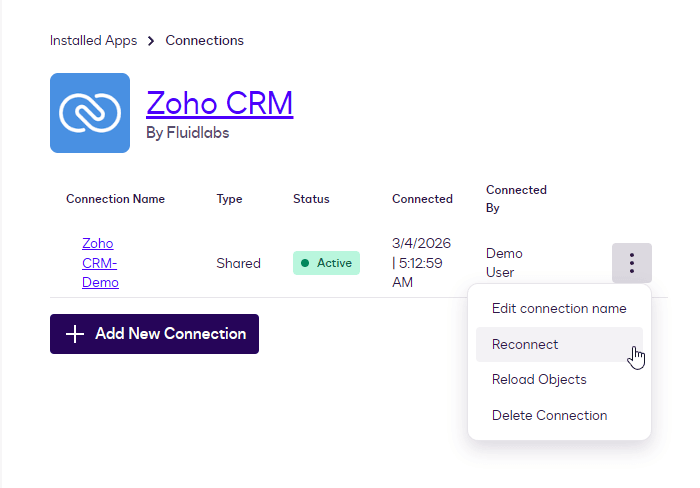
Task: Choose Reconnect in the context menu
Action: [525, 344]
